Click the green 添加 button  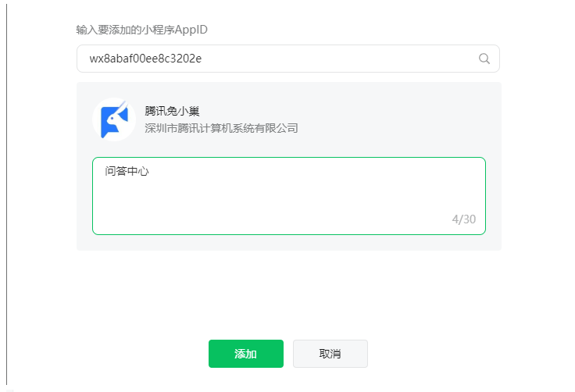[245, 354]
